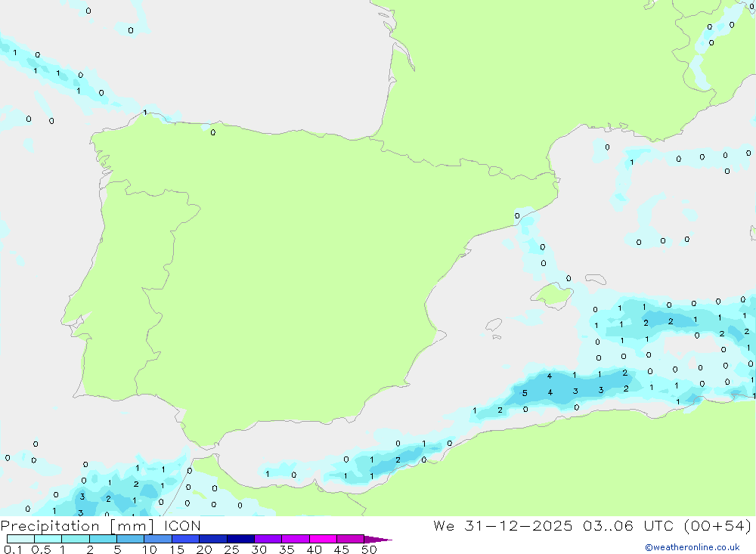The width and height of the screenshot is (756, 554).
Task: Click the '45' legend scale label
Action: 342,549
